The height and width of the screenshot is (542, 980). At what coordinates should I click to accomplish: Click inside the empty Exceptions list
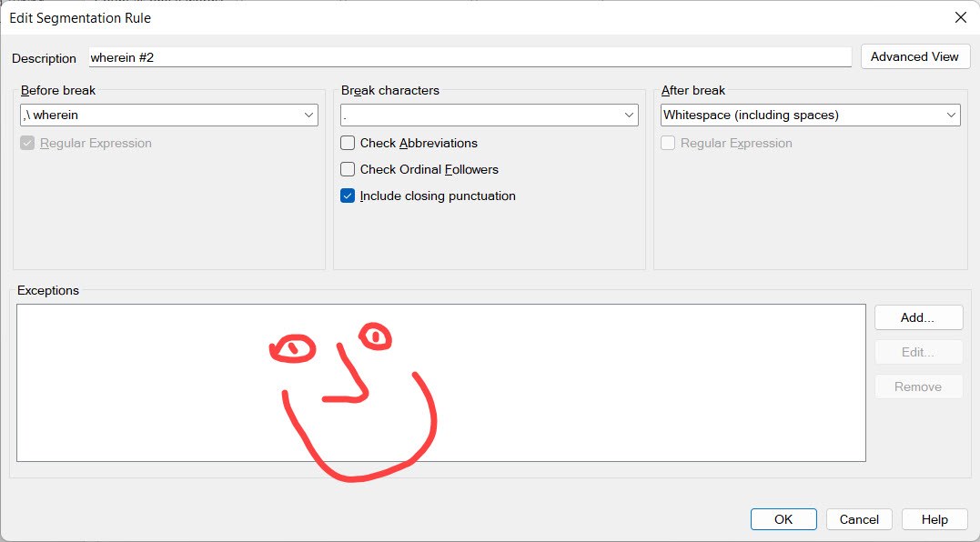tap(441, 382)
